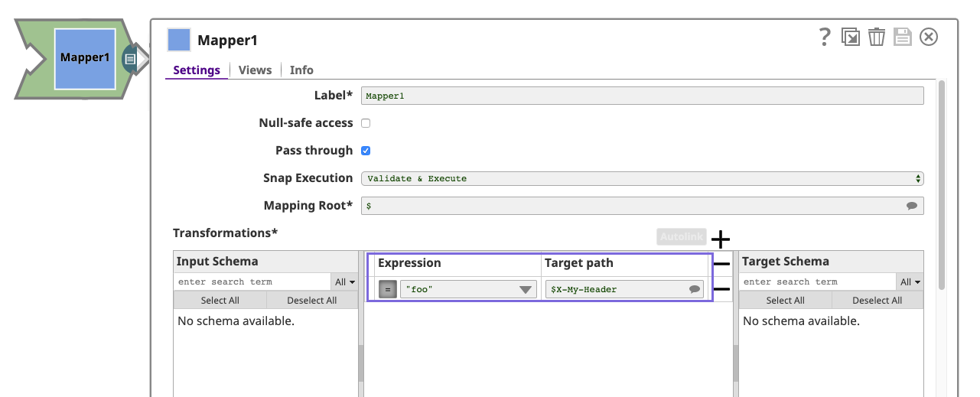Open the help question mark icon
This screenshot has height=397, width=980.
pyautogui.click(x=825, y=37)
